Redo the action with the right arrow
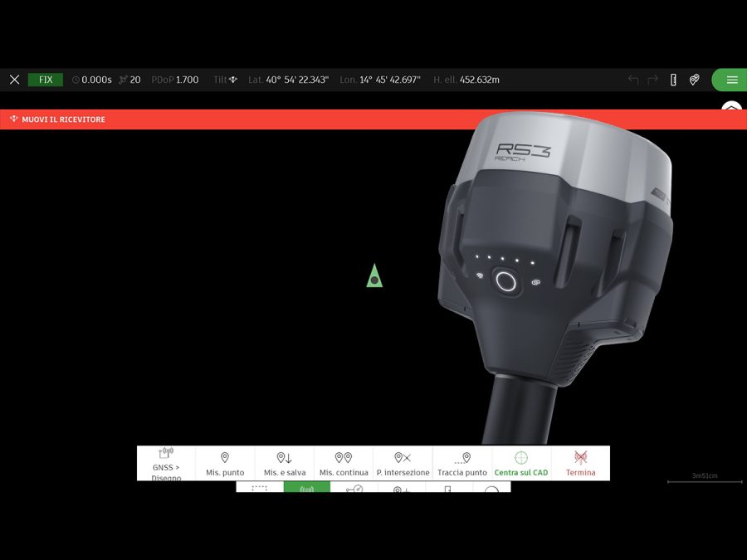The height and width of the screenshot is (560, 747). (x=652, y=80)
